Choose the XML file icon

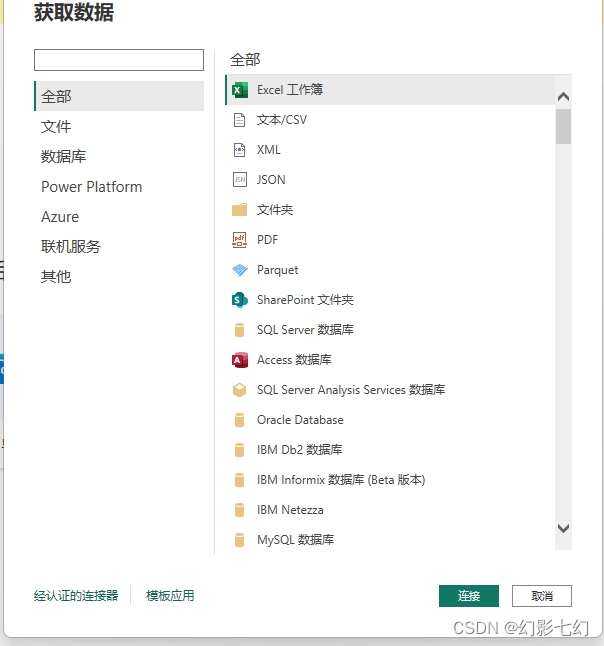(x=239, y=150)
